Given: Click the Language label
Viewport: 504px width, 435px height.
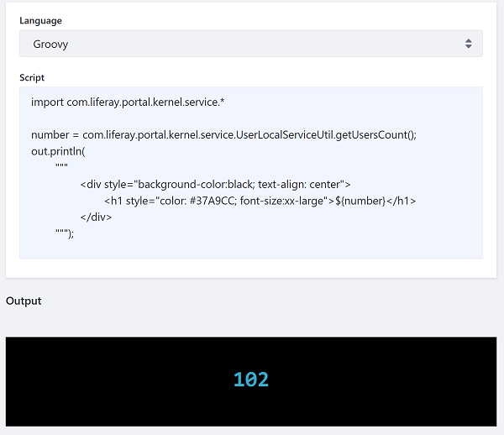Looking at the screenshot, I should tap(40, 20).
